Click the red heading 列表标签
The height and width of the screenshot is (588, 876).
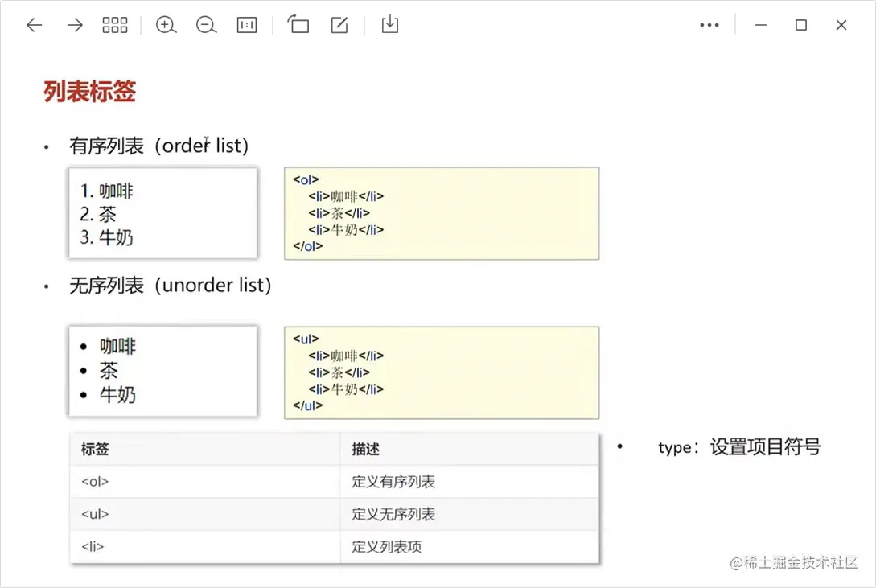tap(90, 91)
